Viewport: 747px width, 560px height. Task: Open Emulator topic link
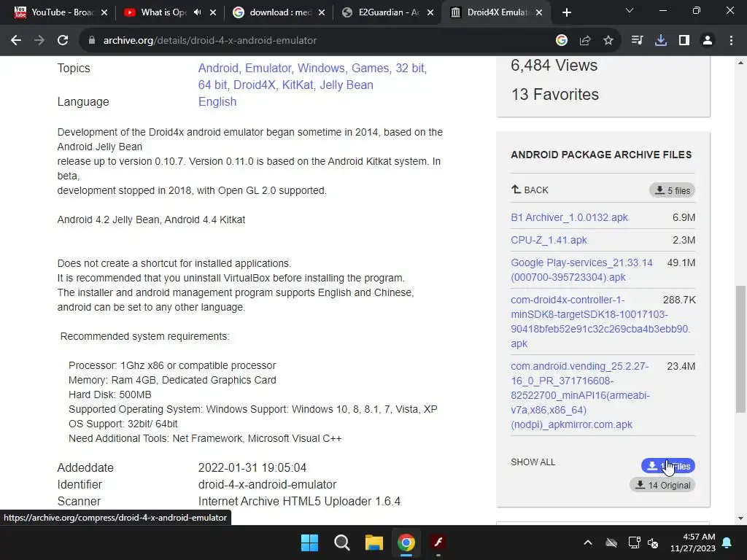268,68
